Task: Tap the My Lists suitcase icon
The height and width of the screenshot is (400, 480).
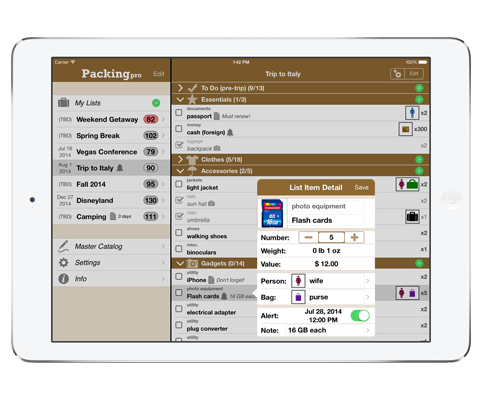Action: click(x=63, y=103)
